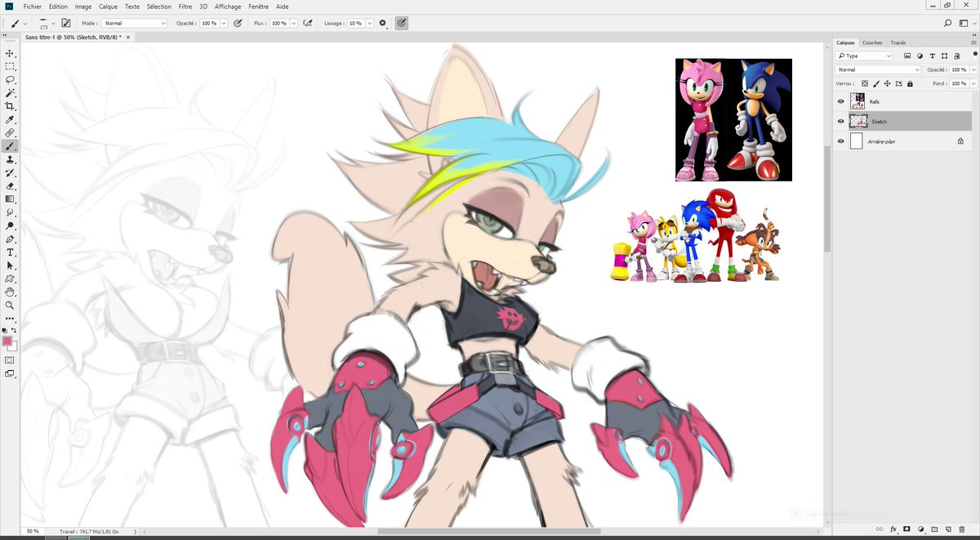Hide the Sketch layer
The width and height of the screenshot is (980, 540).
pyautogui.click(x=840, y=121)
